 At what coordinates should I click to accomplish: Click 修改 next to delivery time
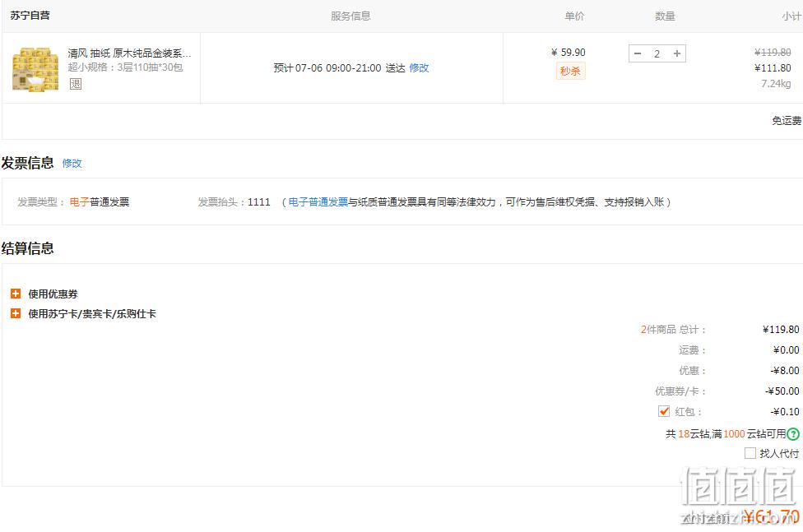click(419, 68)
